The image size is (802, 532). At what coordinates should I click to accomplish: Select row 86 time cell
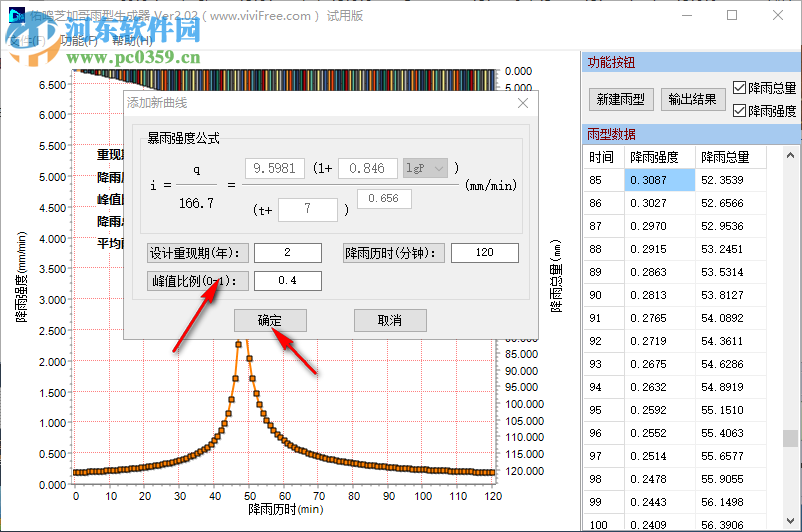[x=604, y=203]
